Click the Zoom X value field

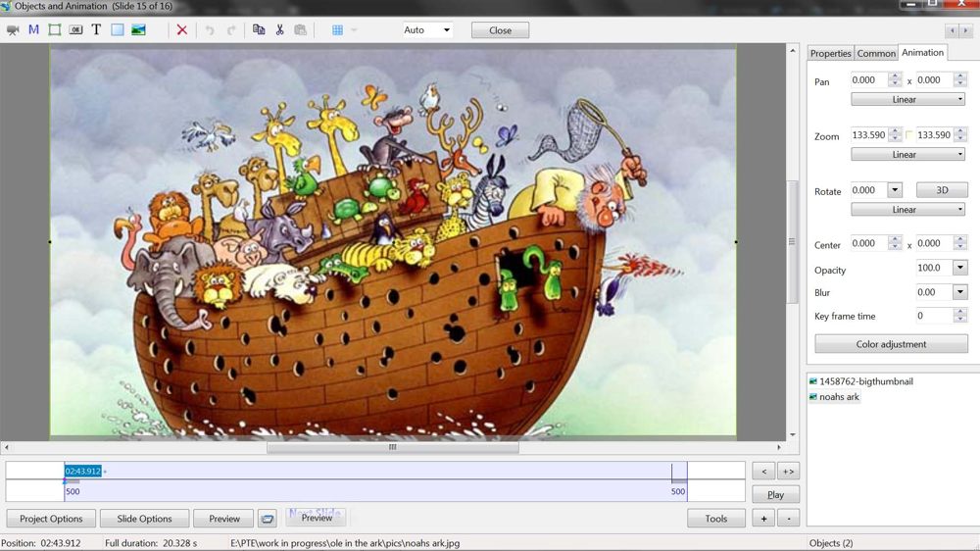point(868,135)
